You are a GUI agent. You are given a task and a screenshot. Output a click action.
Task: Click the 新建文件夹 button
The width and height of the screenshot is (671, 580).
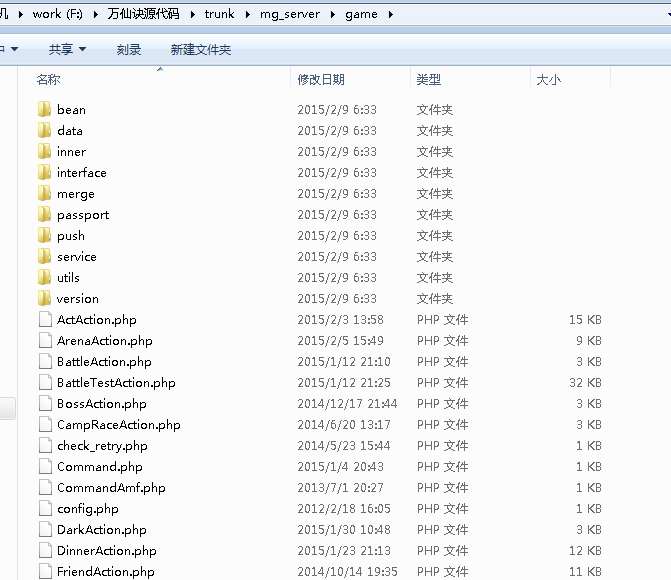pyautogui.click(x=200, y=49)
